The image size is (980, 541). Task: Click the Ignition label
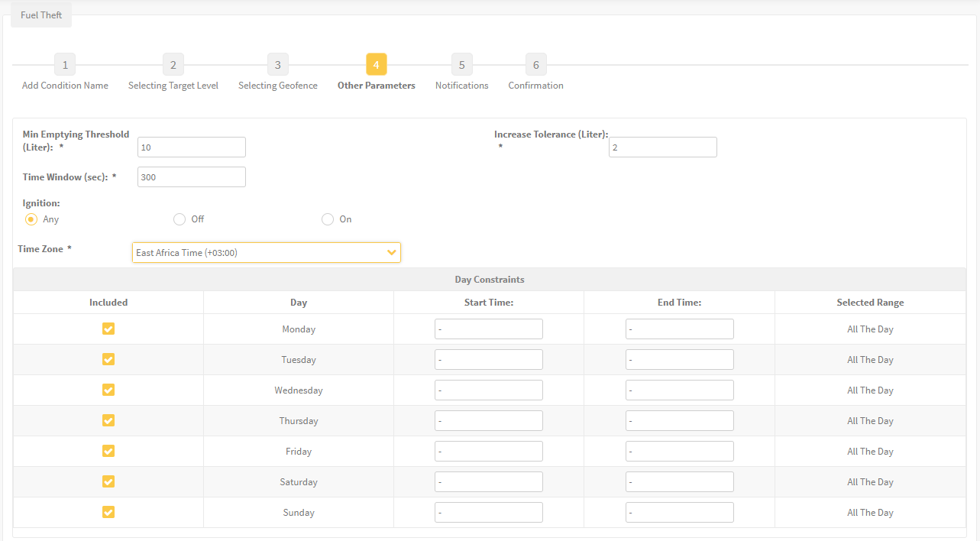[x=41, y=203]
